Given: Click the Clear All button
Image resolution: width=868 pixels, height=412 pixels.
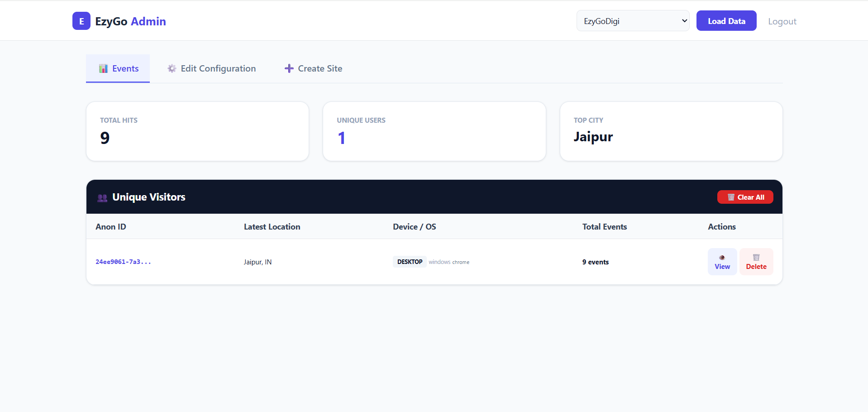Looking at the screenshot, I should (x=745, y=197).
